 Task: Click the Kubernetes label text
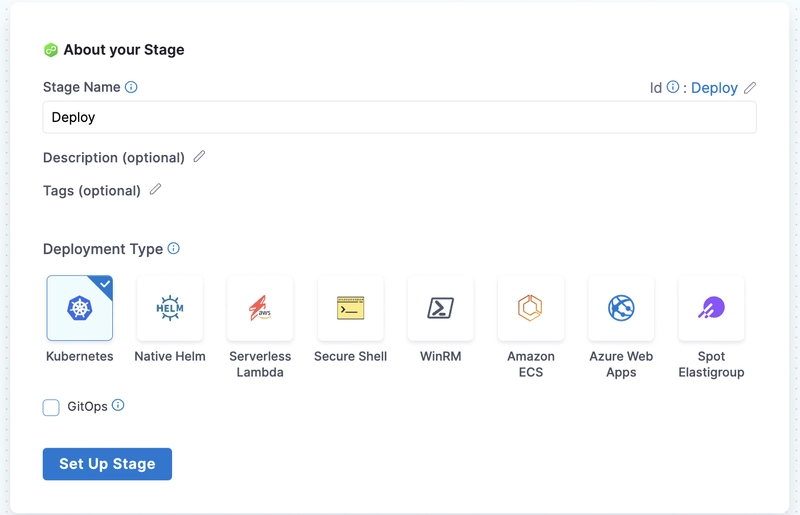[x=80, y=356]
